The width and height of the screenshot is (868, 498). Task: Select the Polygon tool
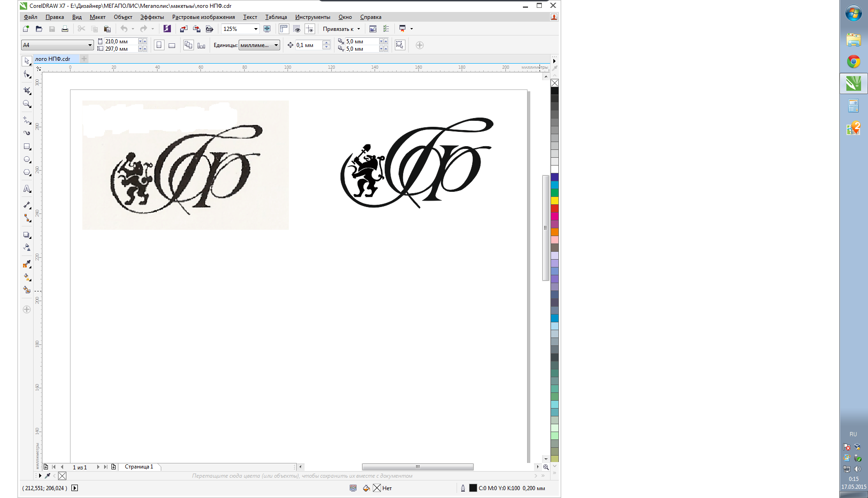pos(27,172)
